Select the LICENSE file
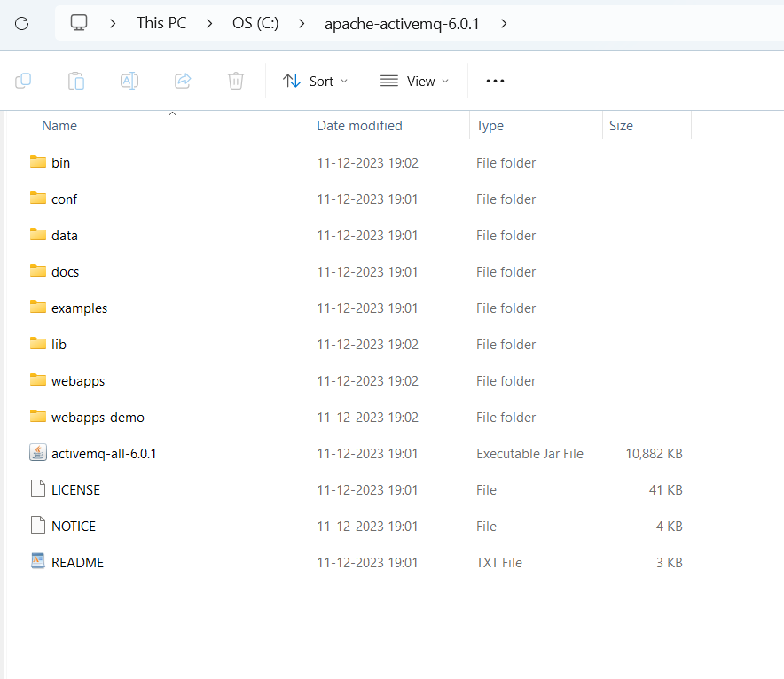This screenshot has height=679, width=784. click(75, 489)
